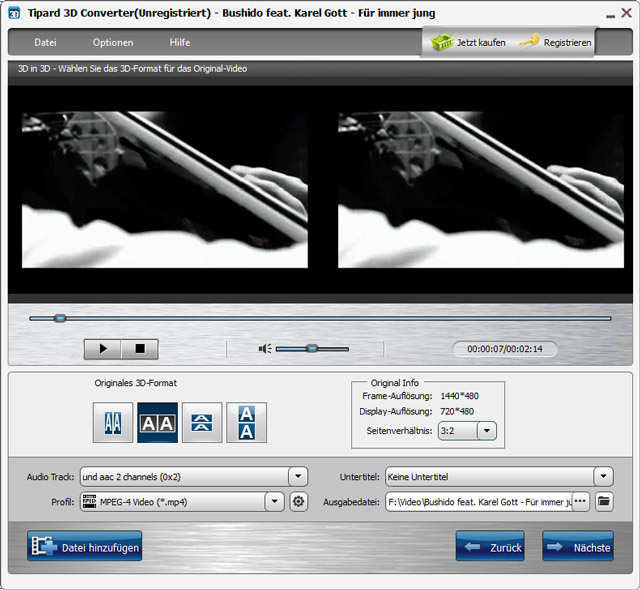
Task: Click the left video preview frame
Action: click(164, 190)
